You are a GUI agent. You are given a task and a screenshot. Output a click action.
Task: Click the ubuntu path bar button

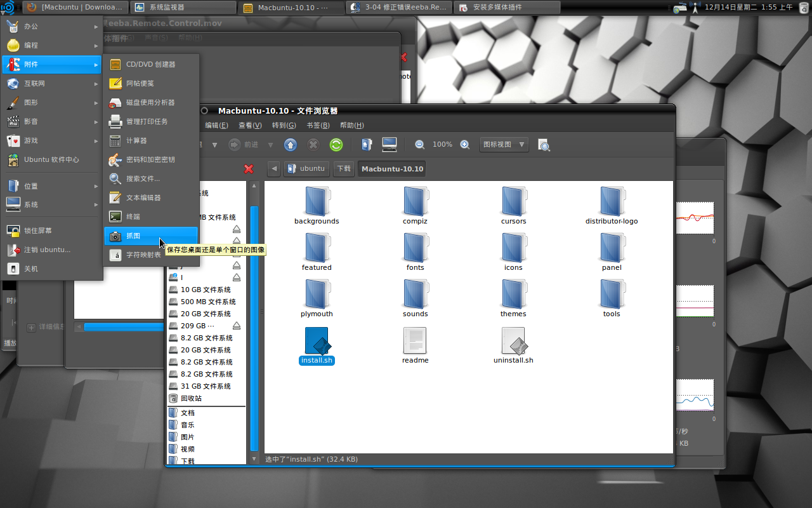[x=306, y=169]
